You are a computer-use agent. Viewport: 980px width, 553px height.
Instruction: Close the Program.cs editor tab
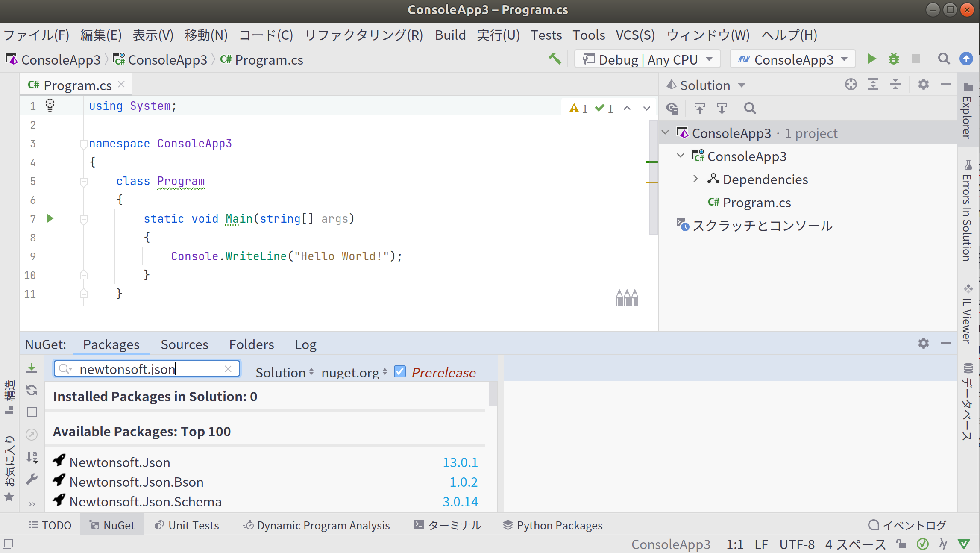coord(121,84)
